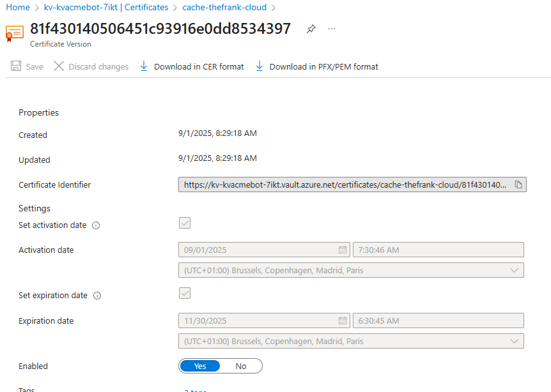551x392 pixels.
Task: Toggle the Set activation date checkbox
Action: pyautogui.click(x=185, y=223)
